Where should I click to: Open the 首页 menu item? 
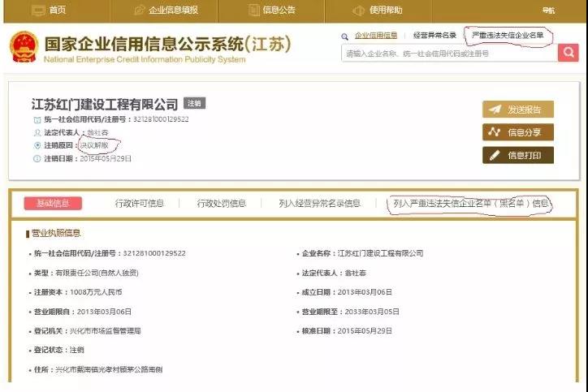pyautogui.click(x=57, y=11)
